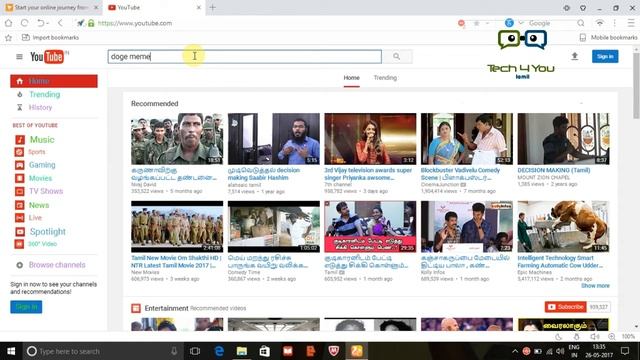The height and width of the screenshot is (360, 640).
Task: Open the browser three-dot menu
Action: [x=614, y=23]
